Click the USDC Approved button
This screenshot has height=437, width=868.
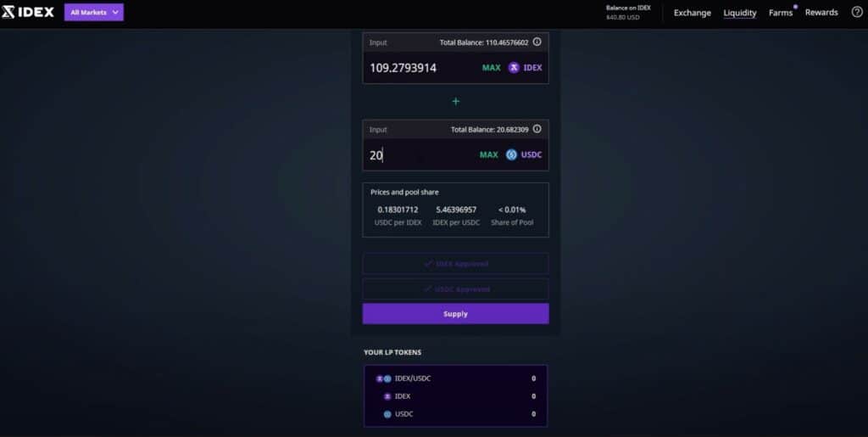pos(455,289)
